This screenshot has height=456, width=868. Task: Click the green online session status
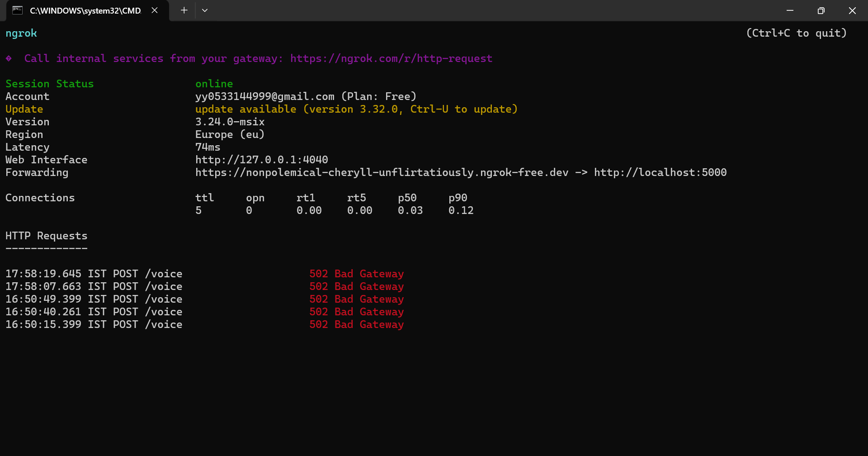214,84
